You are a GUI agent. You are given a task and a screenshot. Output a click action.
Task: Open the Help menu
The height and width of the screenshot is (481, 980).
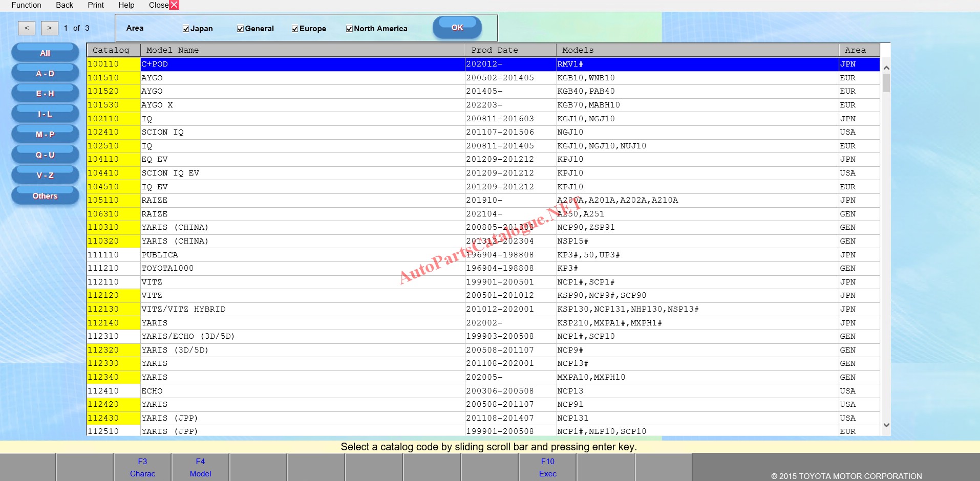tap(126, 5)
